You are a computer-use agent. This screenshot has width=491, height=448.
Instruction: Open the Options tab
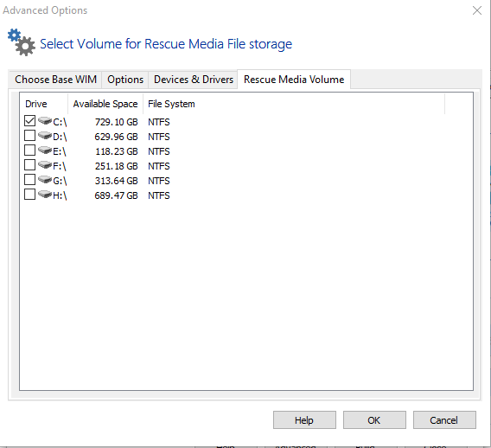[125, 80]
